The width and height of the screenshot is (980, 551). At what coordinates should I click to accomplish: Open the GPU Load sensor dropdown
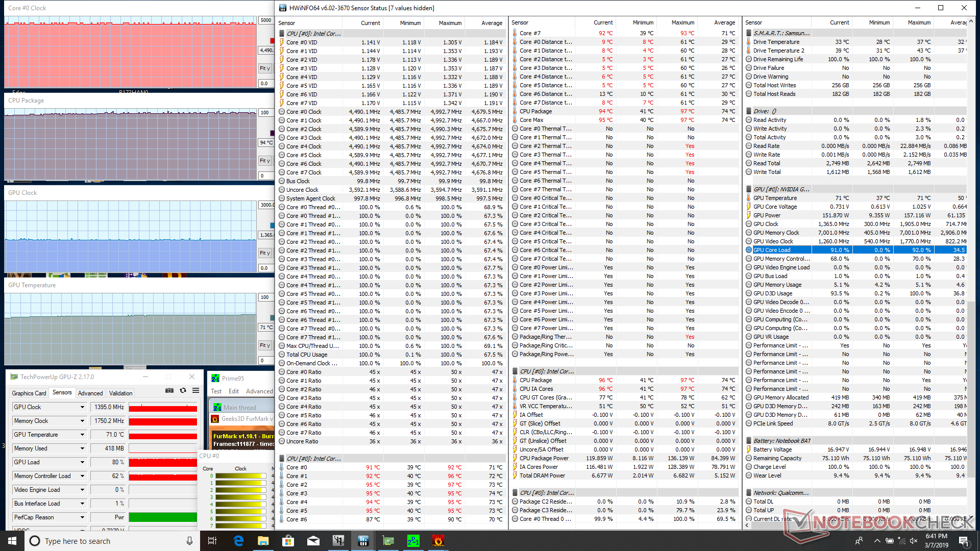[82, 462]
